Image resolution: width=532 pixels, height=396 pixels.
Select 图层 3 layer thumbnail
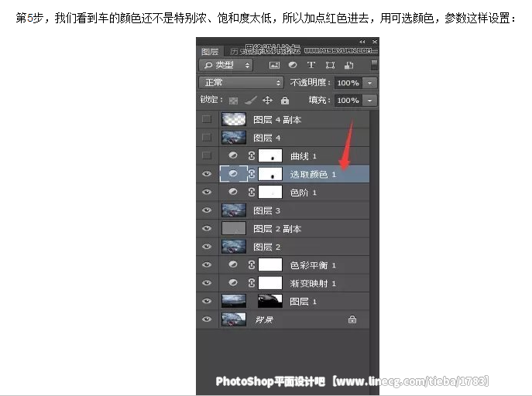tap(234, 210)
